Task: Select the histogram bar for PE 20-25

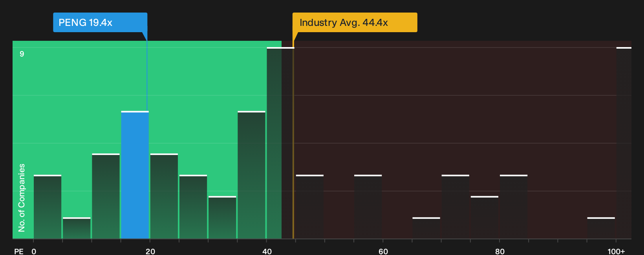Action: tap(164, 196)
